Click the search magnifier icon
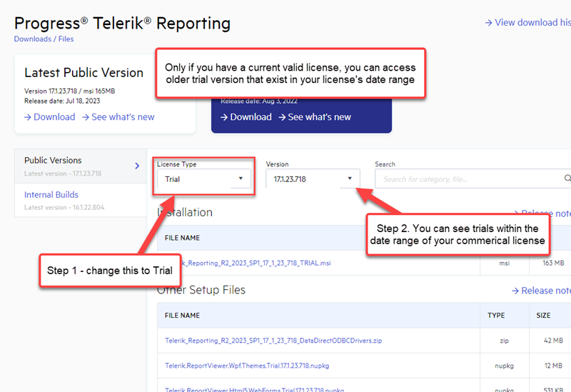Screen dimensions: 571x392 567,179
